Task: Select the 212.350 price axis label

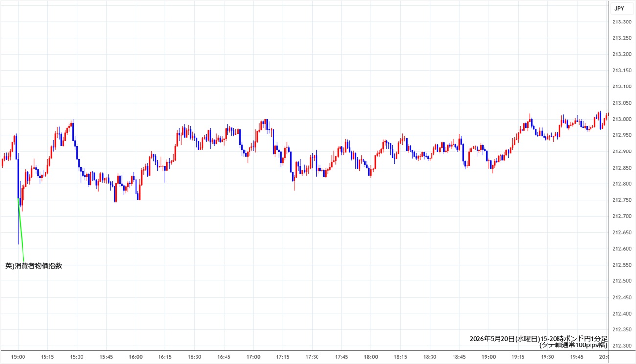Action: [621, 329]
